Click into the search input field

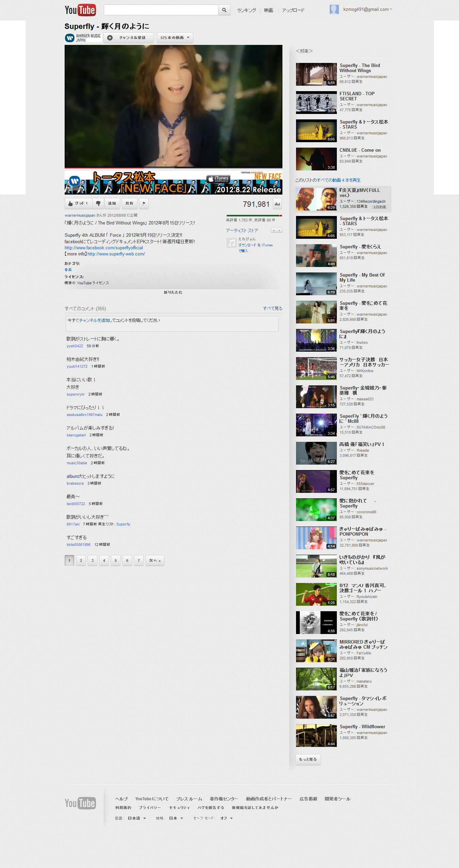pyautogui.click(x=161, y=10)
